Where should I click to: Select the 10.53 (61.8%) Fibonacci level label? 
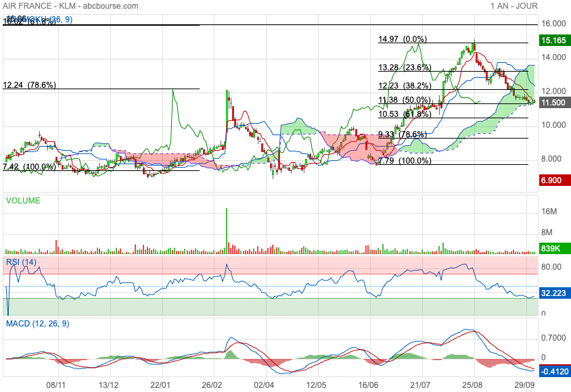click(x=405, y=114)
